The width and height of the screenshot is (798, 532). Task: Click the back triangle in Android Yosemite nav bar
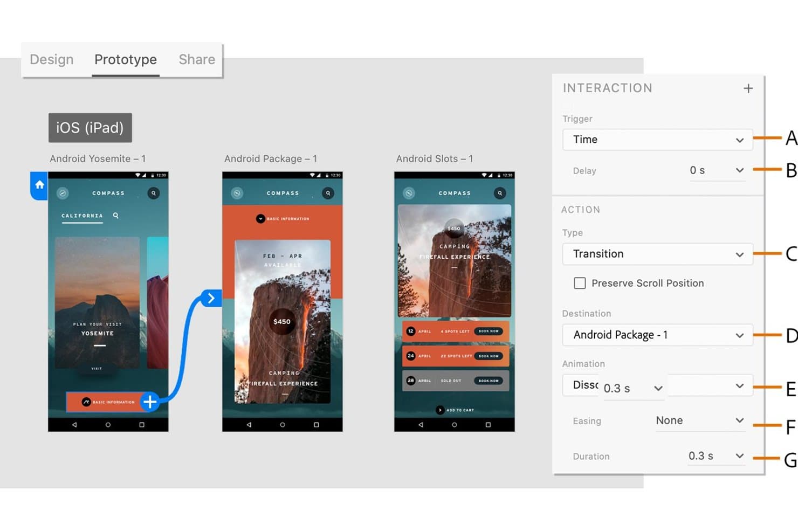click(74, 425)
